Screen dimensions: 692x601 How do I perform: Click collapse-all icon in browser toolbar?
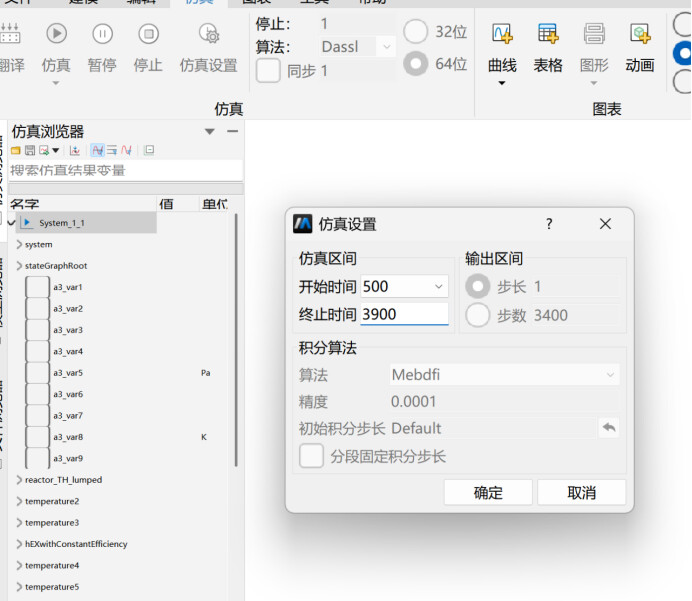tap(150, 150)
